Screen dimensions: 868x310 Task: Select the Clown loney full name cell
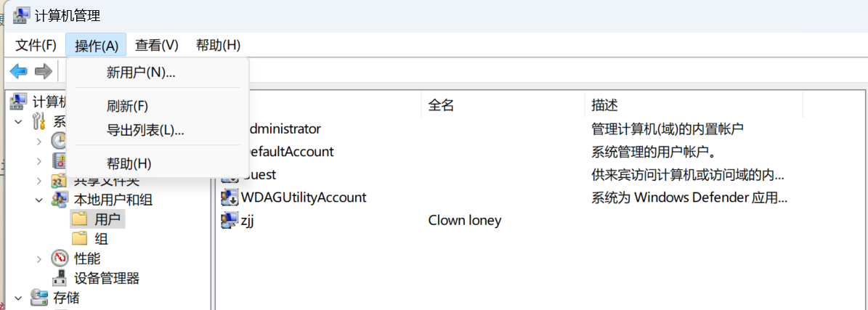(465, 220)
